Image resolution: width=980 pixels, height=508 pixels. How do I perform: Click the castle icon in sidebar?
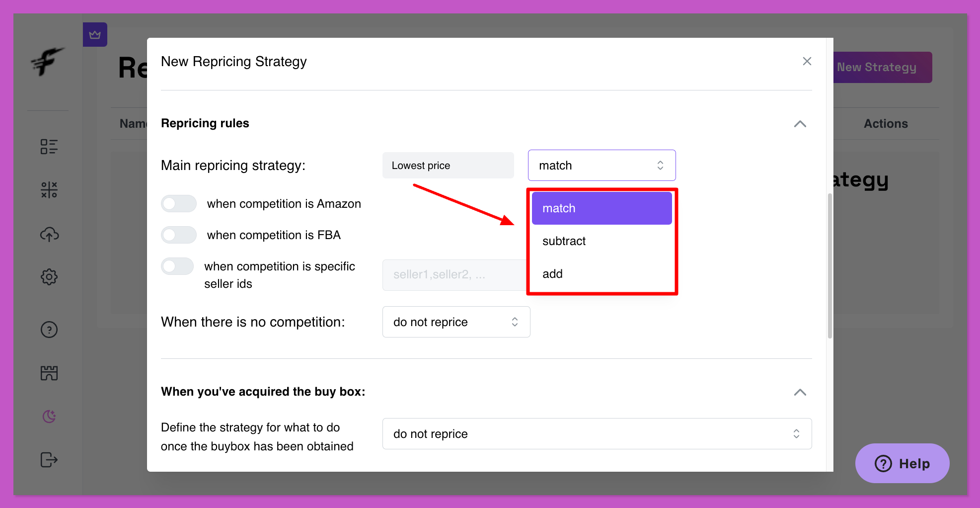click(49, 373)
